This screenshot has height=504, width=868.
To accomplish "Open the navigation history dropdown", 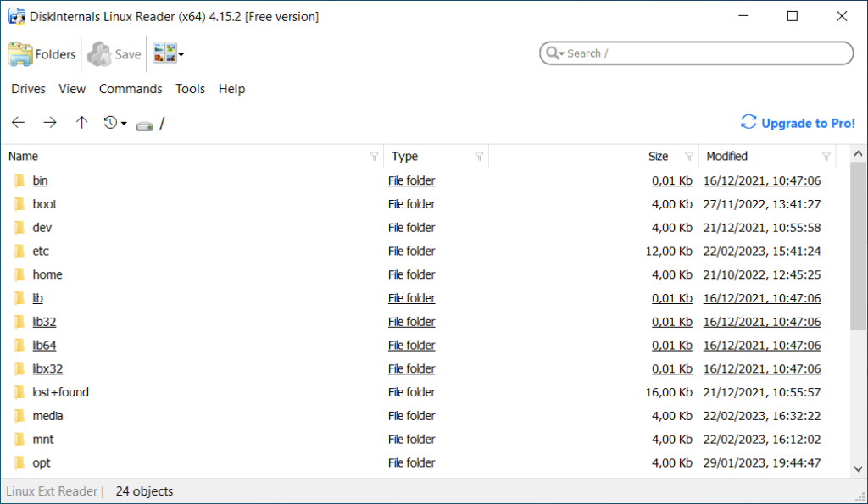I will point(114,122).
